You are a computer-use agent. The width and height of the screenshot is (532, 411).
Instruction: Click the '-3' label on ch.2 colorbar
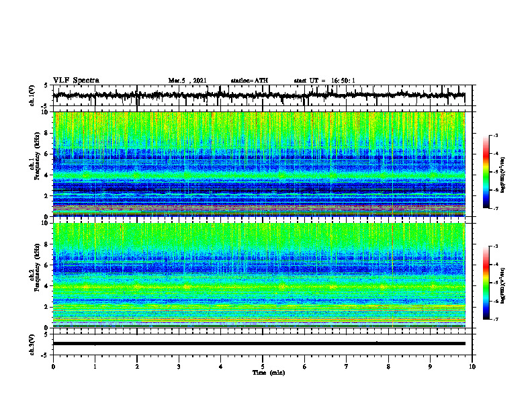click(495, 246)
